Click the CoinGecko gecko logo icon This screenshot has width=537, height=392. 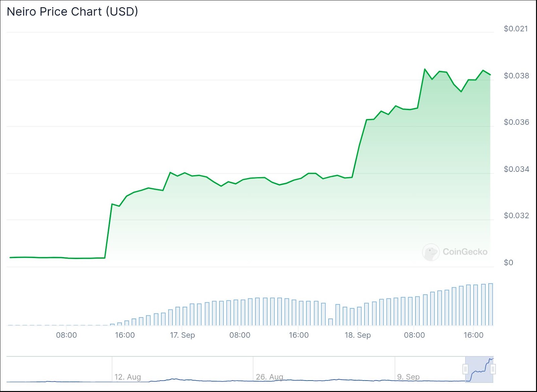coord(431,252)
